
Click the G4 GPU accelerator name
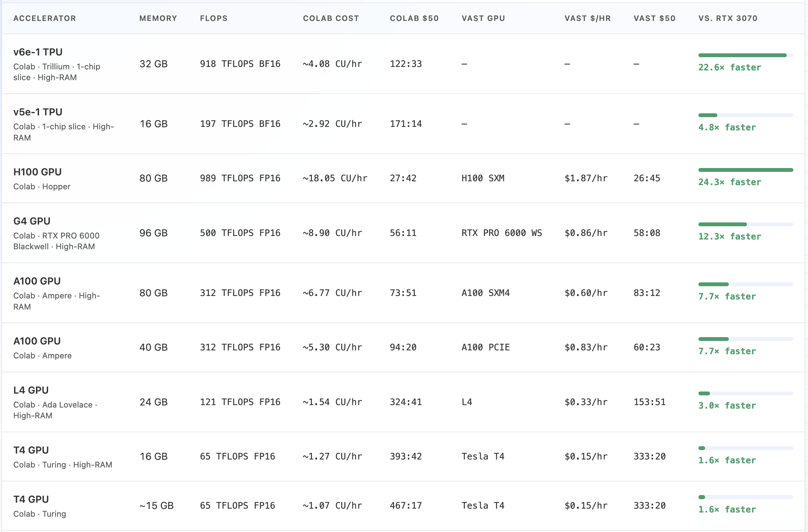click(x=32, y=221)
